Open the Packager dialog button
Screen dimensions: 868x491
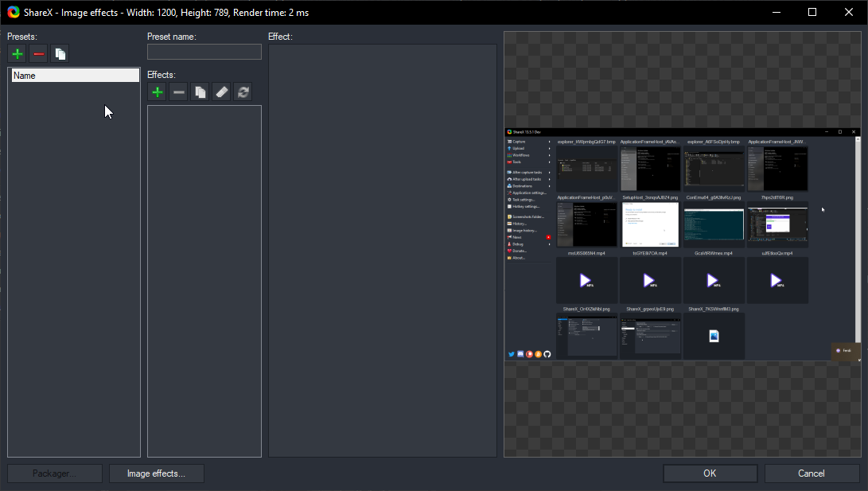coord(54,473)
